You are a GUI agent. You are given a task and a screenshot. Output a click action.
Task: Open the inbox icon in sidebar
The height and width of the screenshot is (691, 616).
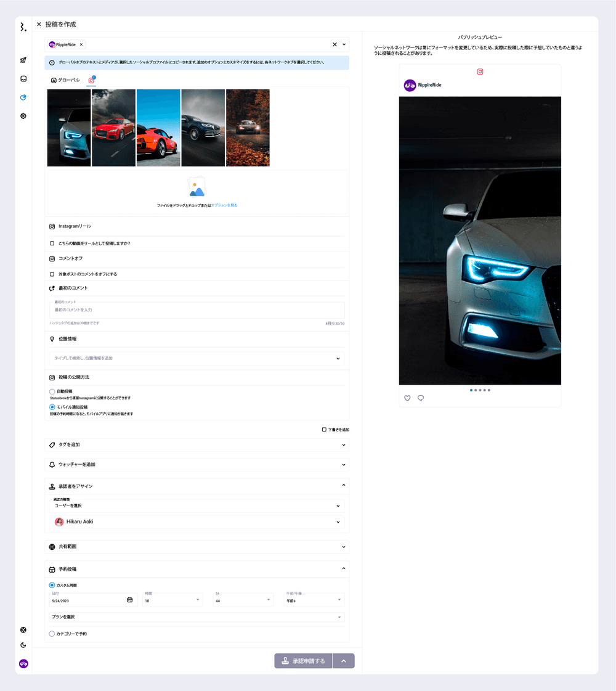tap(23, 79)
